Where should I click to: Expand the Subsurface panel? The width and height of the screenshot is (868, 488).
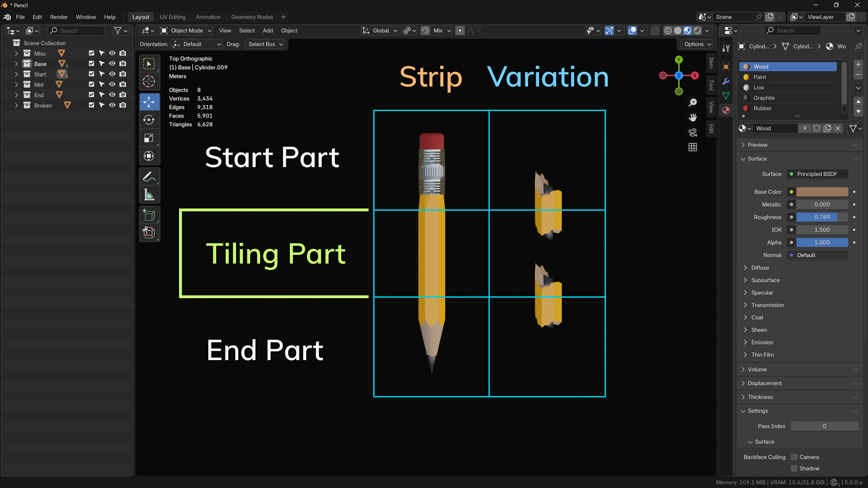765,280
